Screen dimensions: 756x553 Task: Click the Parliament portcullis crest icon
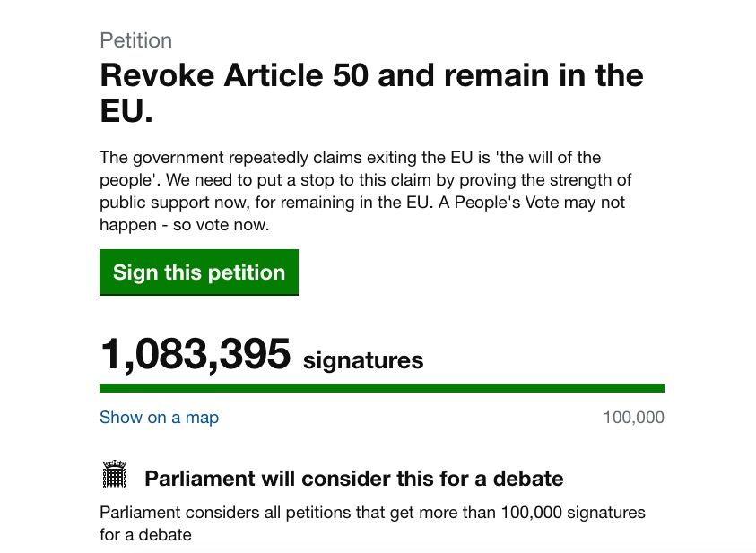pos(115,476)
